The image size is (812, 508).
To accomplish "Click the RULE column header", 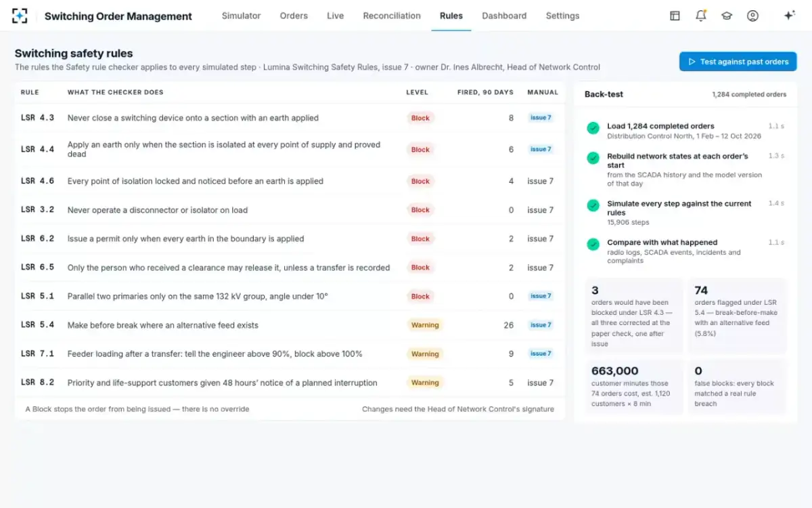I will pos(30,92).
